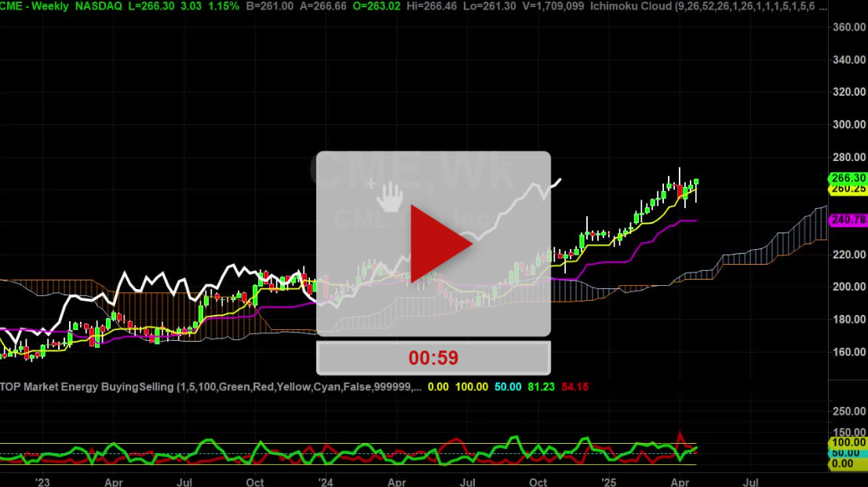Select the NASDAQ exchange label

coord(99,6)
